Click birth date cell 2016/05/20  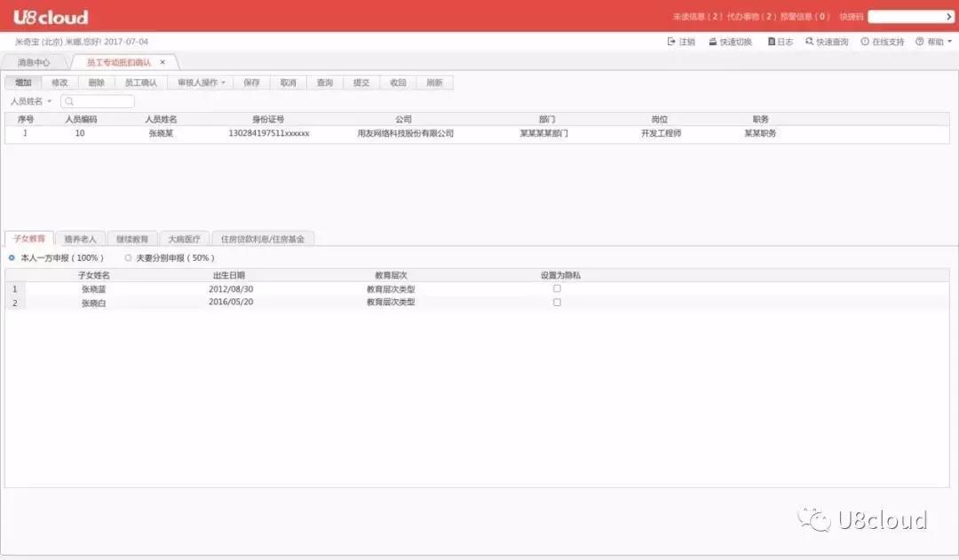[231, 302]
